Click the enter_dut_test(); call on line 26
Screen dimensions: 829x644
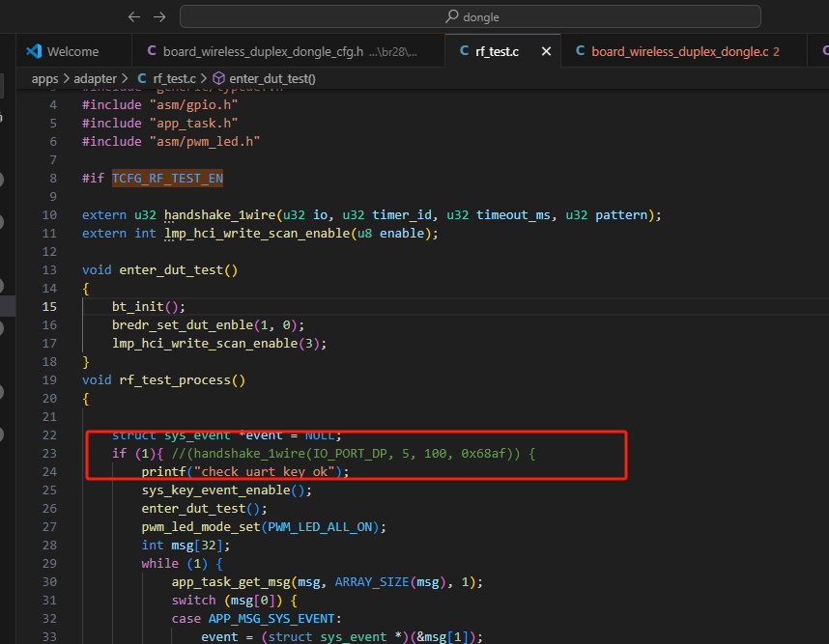[x=205, y=508]
